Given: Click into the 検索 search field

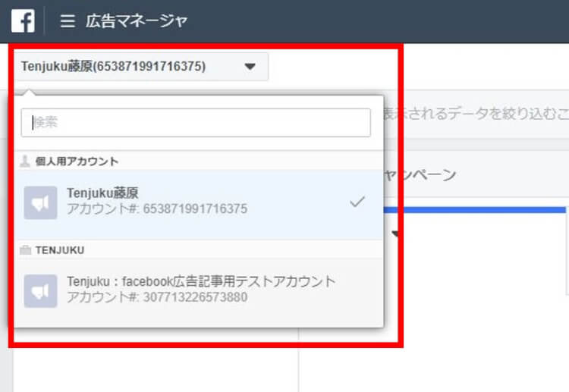Looking at the screenshot, I should (196, 123).
